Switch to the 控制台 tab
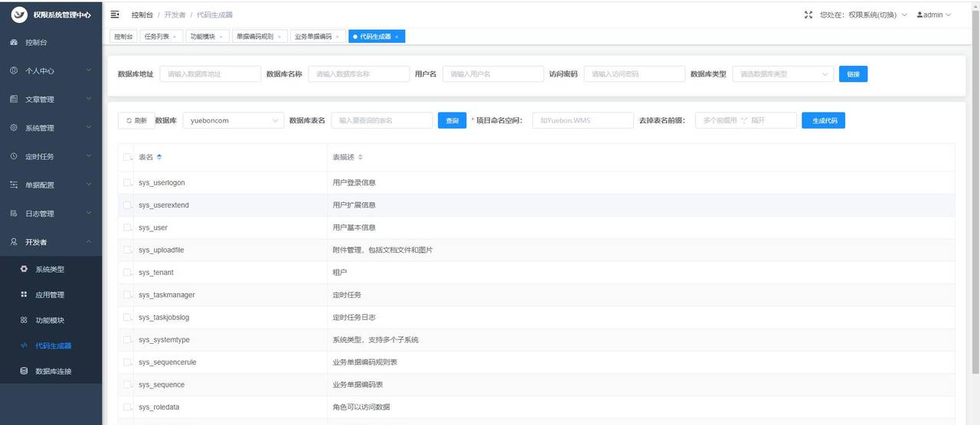Viewport: 980px width, 425px height. click(122, 36)
